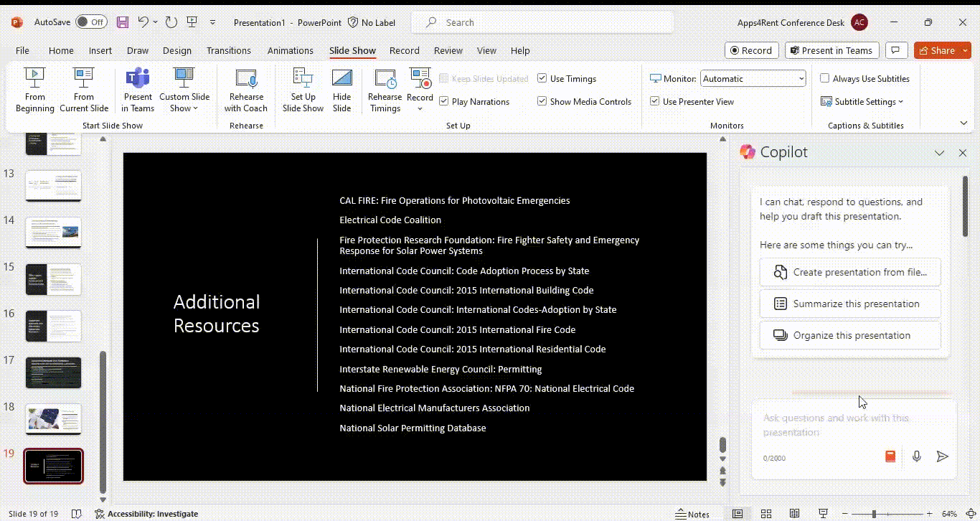Open comments pane icon near Share

pyautogui.click(x=895, y=50)
